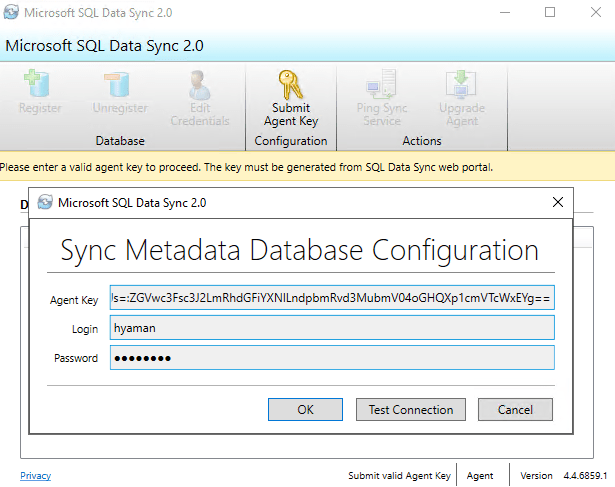This screenshot has height=487, width=615.
Task: Open the Privacy link
Action: pyautogui.click(x=35, y=475)
